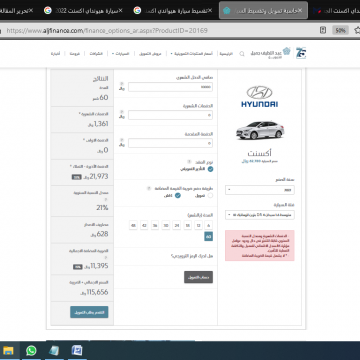Screen dimensions: 360x360
Task: Open File Explorer from the taskbar
Action: [8, 351]
